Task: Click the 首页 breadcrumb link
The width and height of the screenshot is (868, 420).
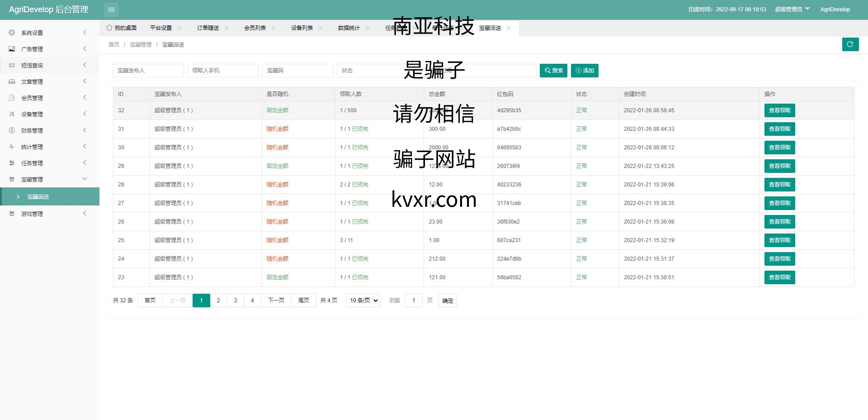Action: [x=114, y=45]
